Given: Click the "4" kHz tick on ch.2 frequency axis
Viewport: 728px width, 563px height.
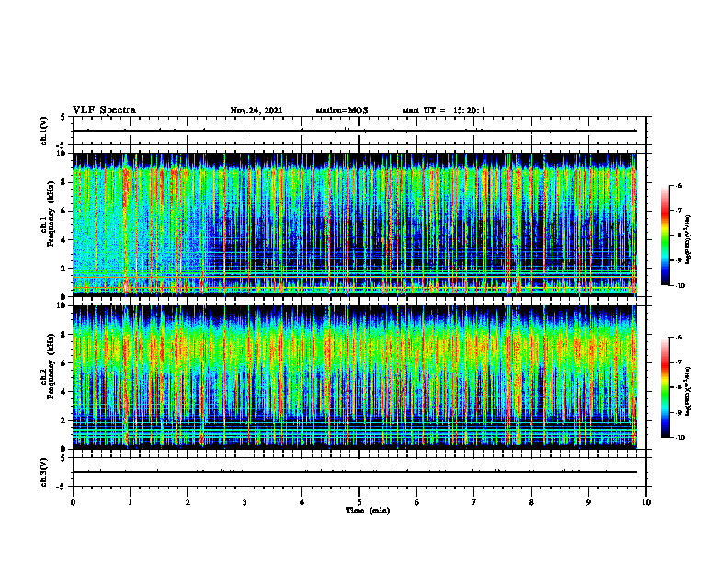Looking at the screenshot, I should click(64, 392).
